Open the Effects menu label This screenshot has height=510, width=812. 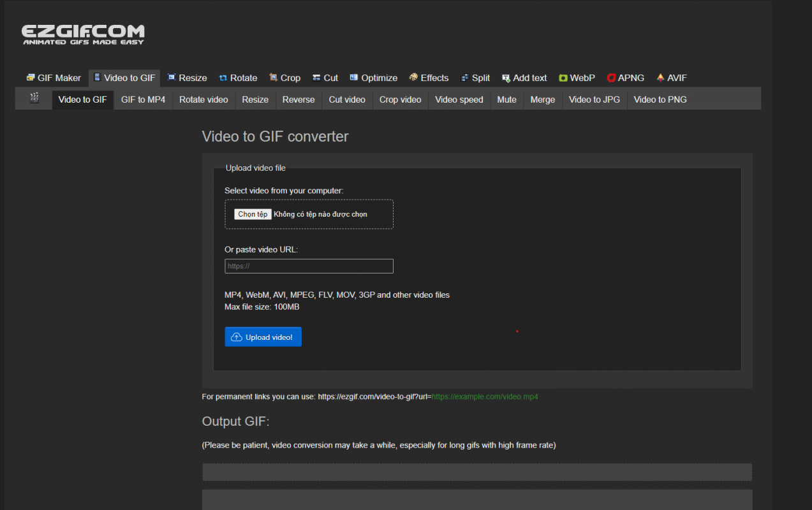pyautogui.click(x=434, y=78)
